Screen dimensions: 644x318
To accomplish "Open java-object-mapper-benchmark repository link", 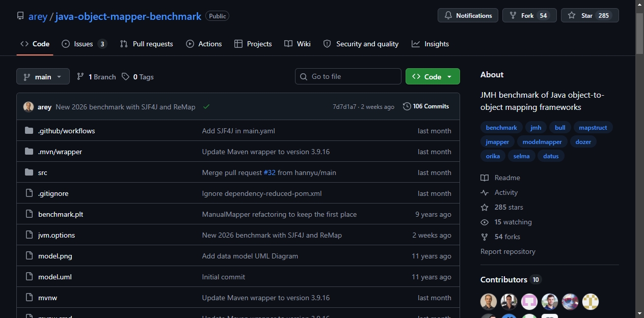I will [x=128, y=16].
